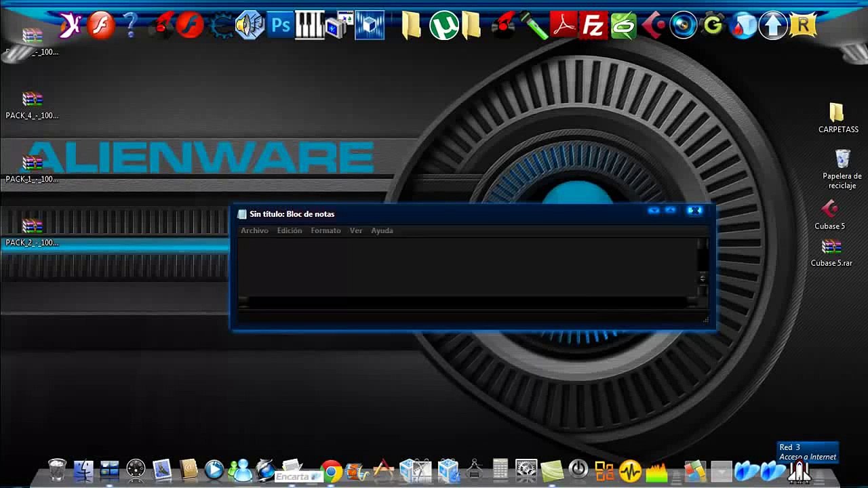868x488 pixels.
Task: Select Papelera de reciclaje on desktop
Action: point(842,169)
